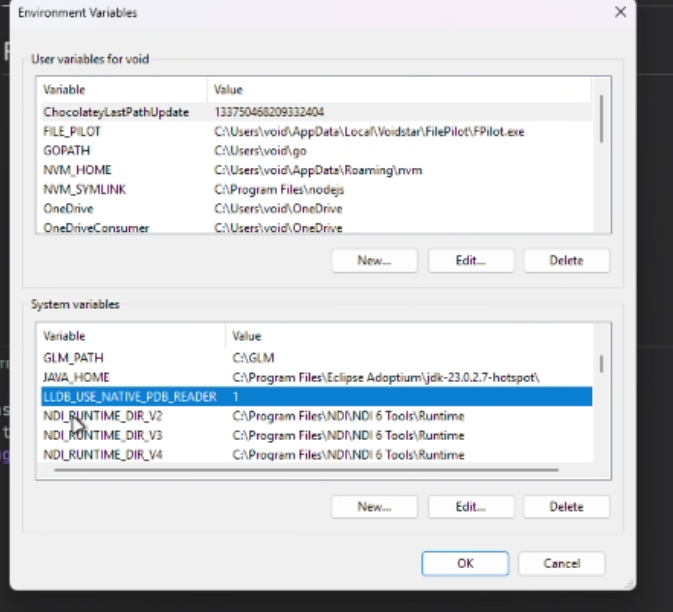
Task: Click Delete button under System variables
Action: [x=566, y=507]
